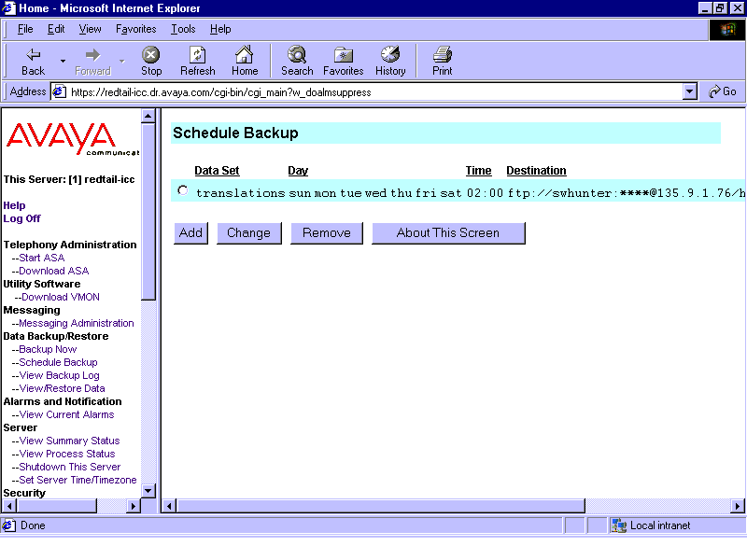
Task: Open the Schedule Backup sidebar link
Action: [58, 362]
